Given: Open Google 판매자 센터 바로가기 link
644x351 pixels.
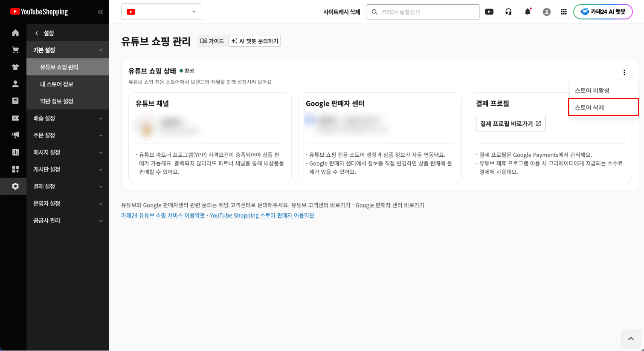Looking at the screenshot, I should coord(390,205).
